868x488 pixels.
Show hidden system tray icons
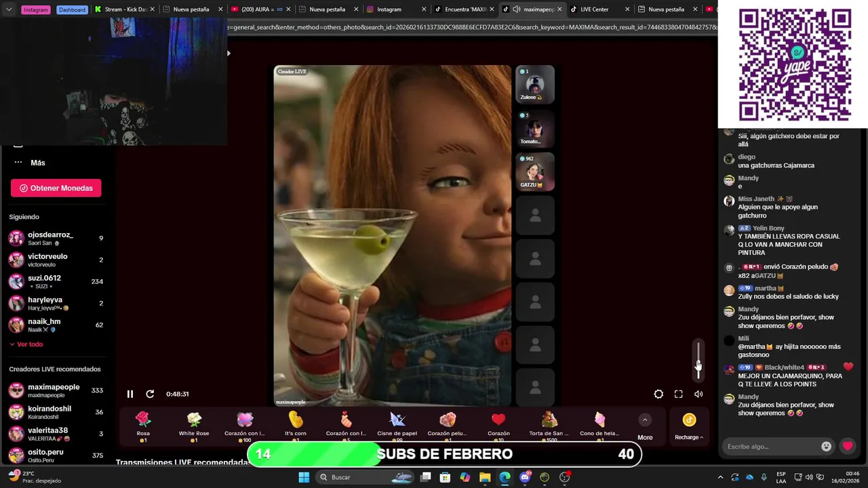(720, 477)
